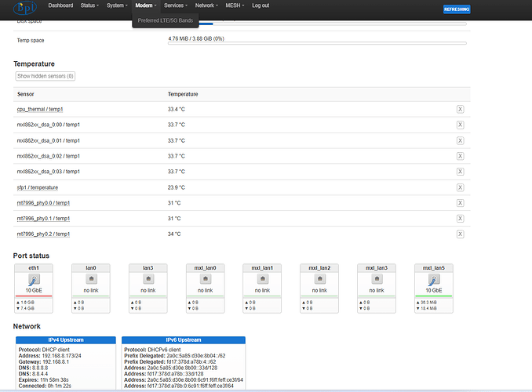Click the lan3 port icon

click(x=148, y=280)
